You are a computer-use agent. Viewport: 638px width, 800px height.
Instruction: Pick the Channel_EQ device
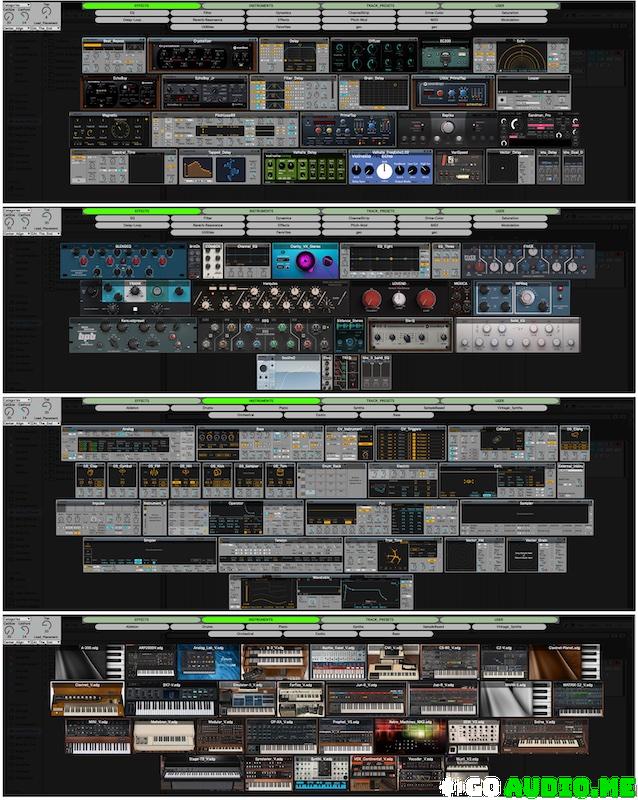pos(248,261)
